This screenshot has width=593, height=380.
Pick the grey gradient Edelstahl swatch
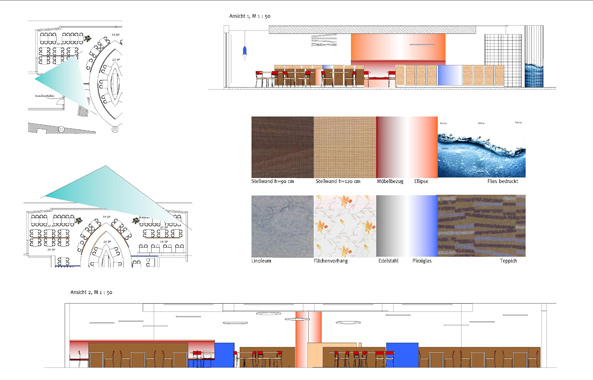point(391,226)
